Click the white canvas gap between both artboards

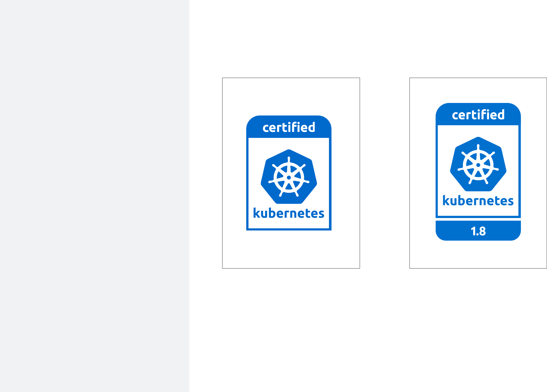384,173
